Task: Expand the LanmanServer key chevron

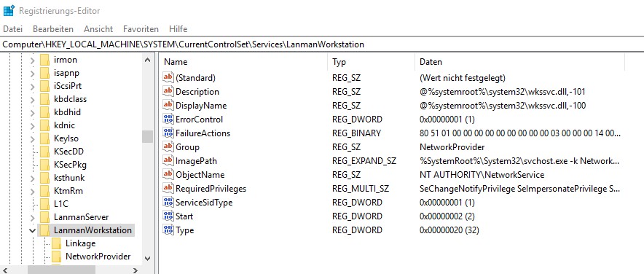Action: coord(33,217)
